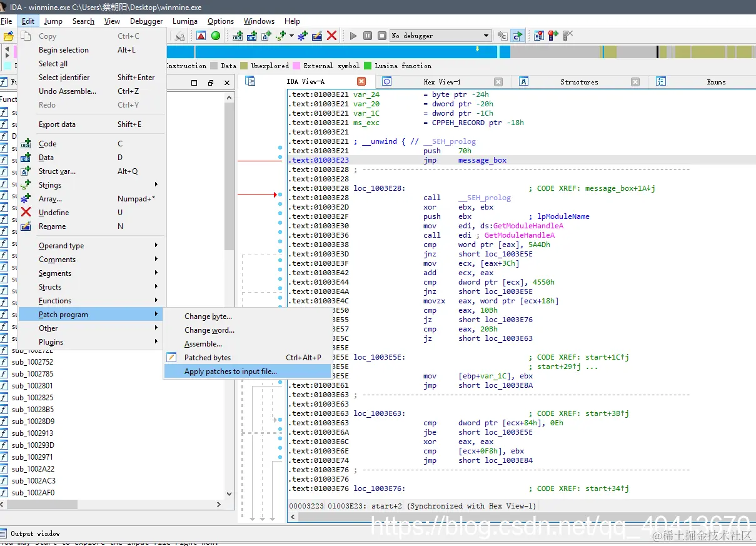Click the green circle toolbar icon
Viewport: 756px width, 546px height.
coord(216,36)
